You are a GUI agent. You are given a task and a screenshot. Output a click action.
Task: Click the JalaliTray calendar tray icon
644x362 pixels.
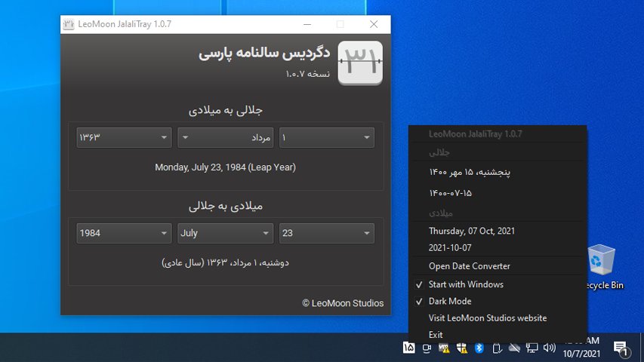pos(408,348)
